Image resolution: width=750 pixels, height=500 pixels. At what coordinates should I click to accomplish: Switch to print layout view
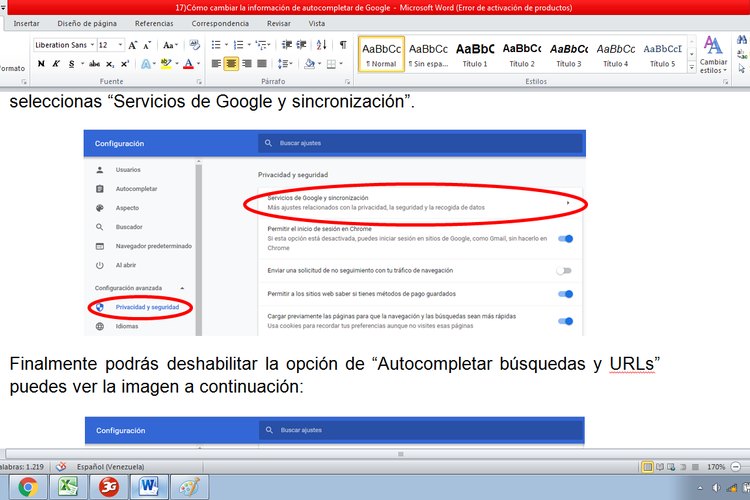click(648, 467)
